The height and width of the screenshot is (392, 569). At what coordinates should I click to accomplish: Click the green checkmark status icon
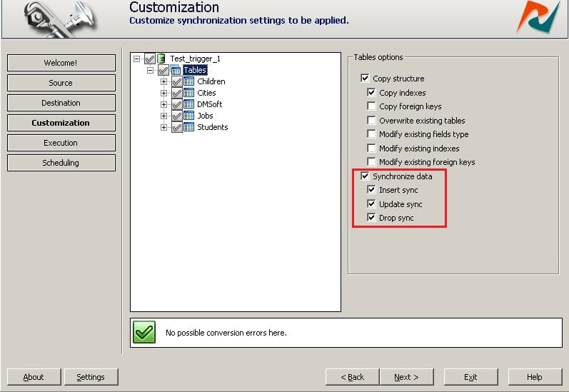144,332
